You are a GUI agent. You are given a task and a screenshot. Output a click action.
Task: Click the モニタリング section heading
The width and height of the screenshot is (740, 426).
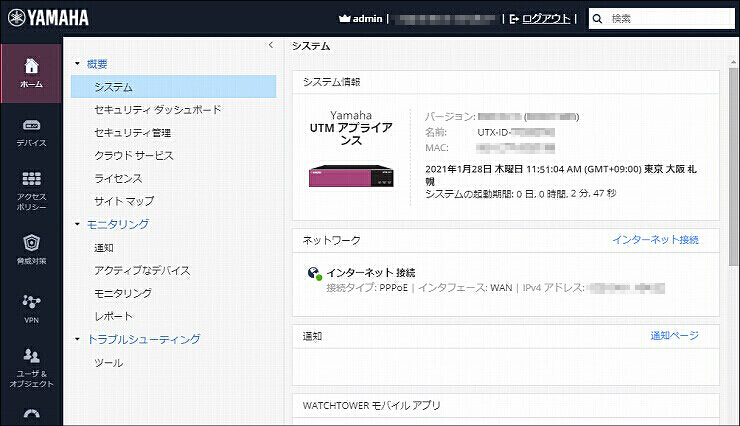point(118,225)
